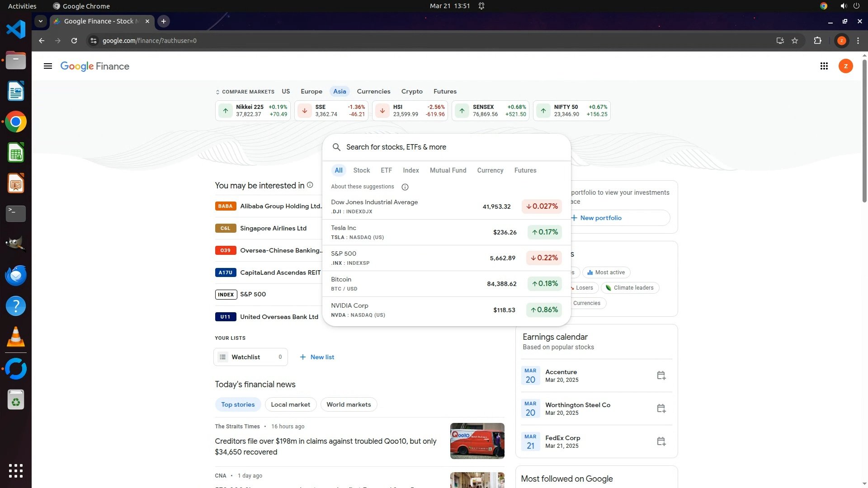Open the hamburger main menu

(x=47, y=66)
